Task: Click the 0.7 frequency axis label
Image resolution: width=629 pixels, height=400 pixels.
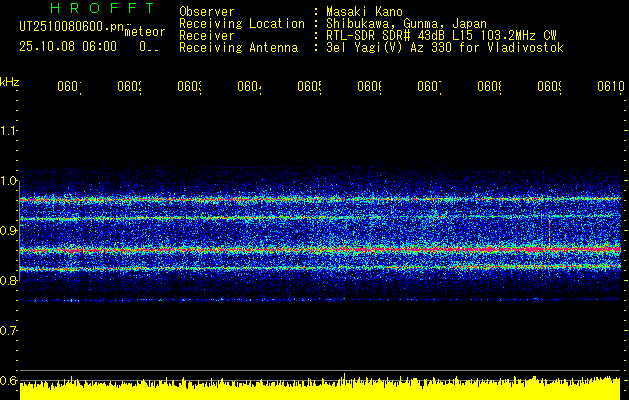Action: coord(8,331)
